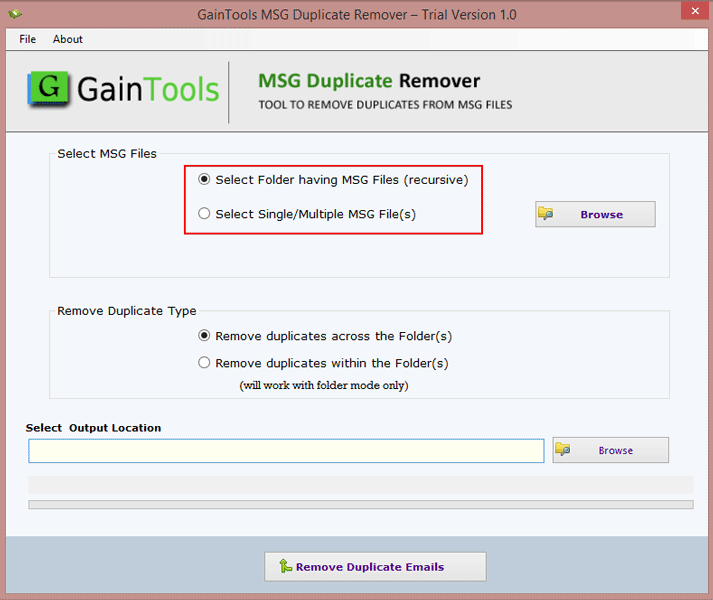
Task: Click Browse button for MSG files
Action: [595, 214]
